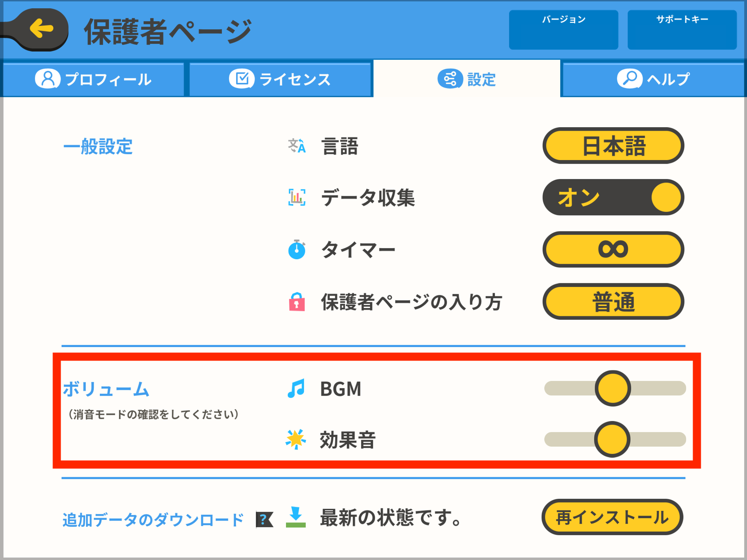747x560 pixels.
Task: Click the 再インストール button
Action: 612,517
